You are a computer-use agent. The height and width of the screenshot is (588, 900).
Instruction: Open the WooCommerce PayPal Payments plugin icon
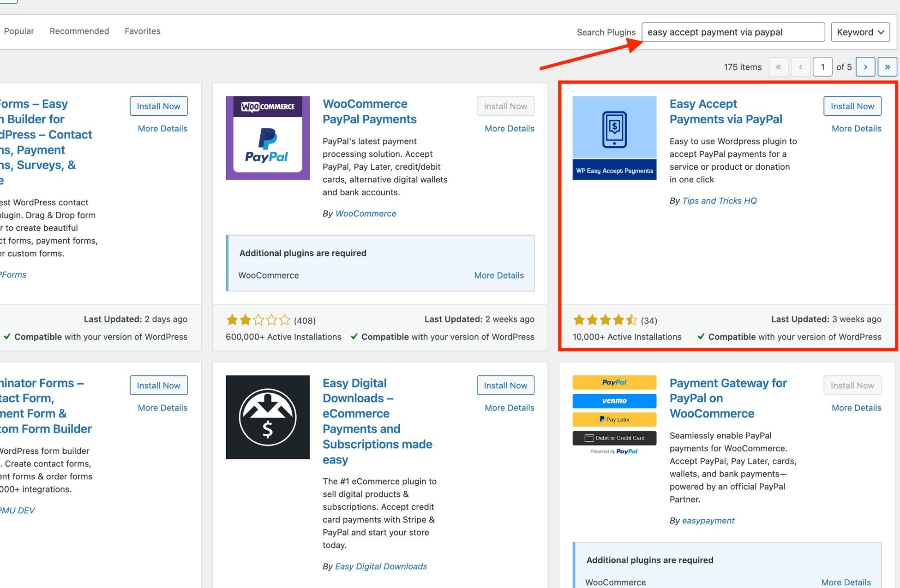[268, 138]
